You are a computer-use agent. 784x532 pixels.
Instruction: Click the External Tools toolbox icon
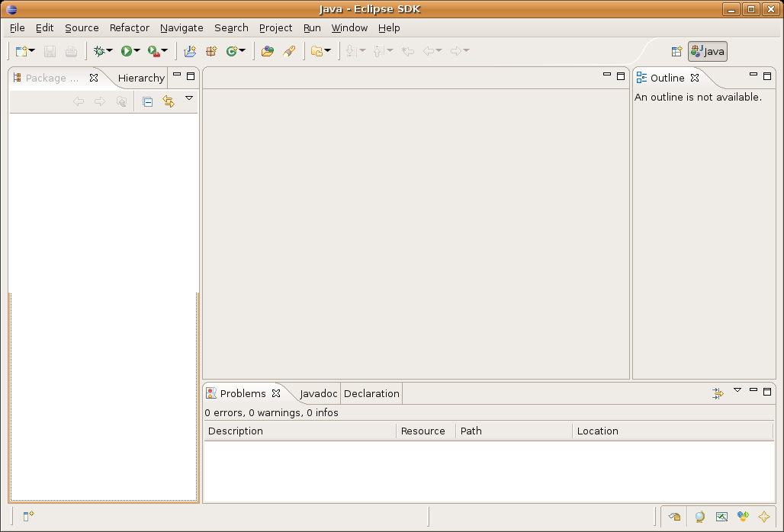[153, 51]
